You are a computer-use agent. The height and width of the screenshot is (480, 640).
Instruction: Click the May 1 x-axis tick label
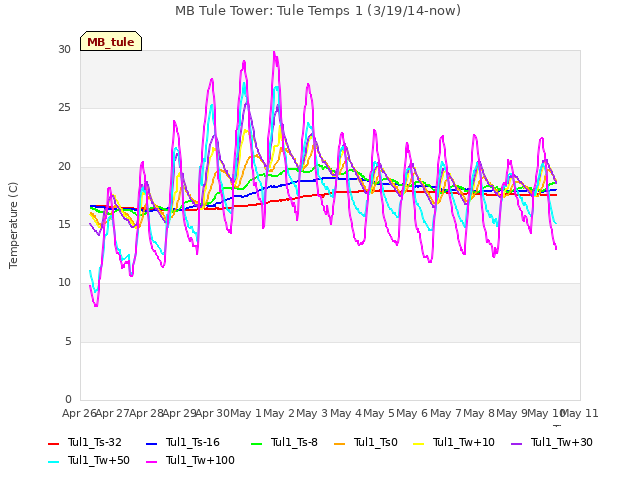[246, 413]
